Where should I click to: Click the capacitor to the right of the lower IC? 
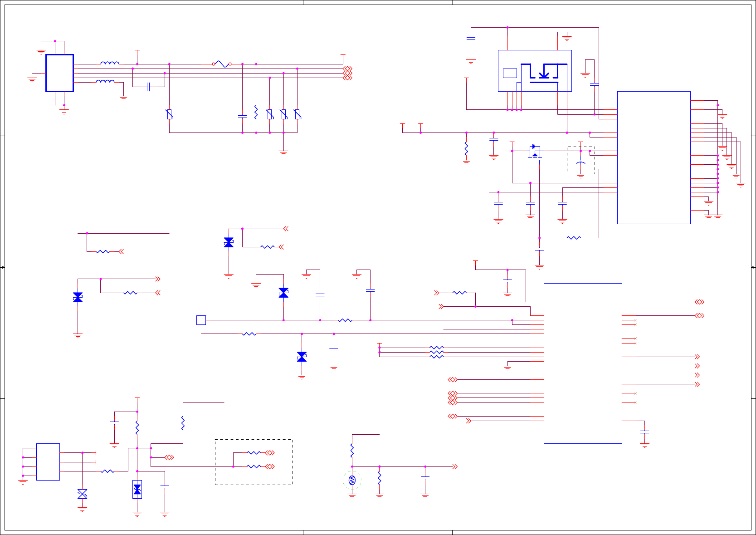(644, 432)
